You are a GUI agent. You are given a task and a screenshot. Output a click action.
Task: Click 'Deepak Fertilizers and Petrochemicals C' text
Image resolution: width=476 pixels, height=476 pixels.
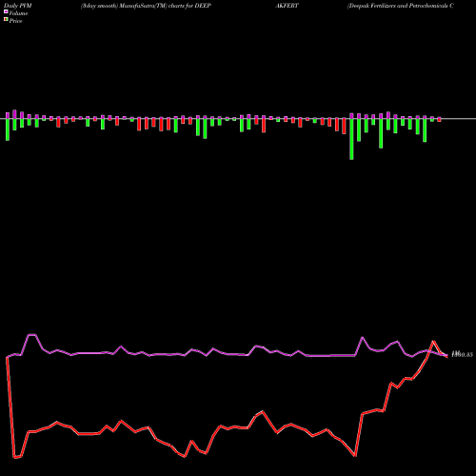point(401,6)
